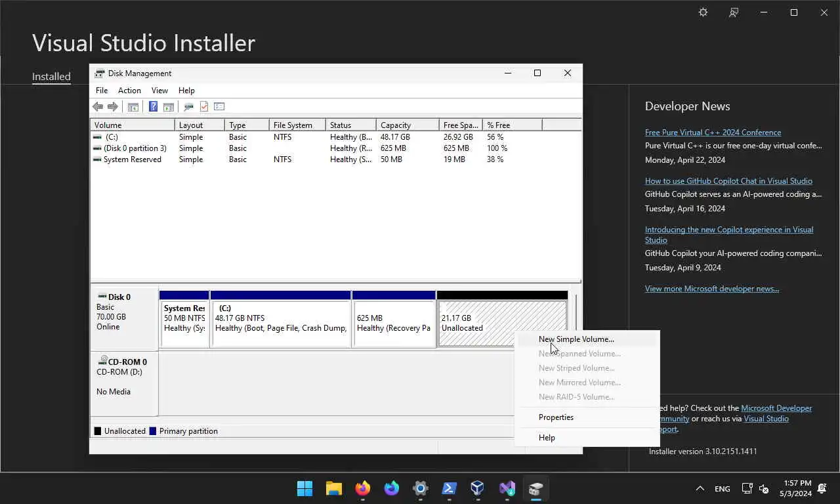The image size is (840, 504).
Task: Open the Microsoft Developer link near the help text
Action: pos(776,408)
